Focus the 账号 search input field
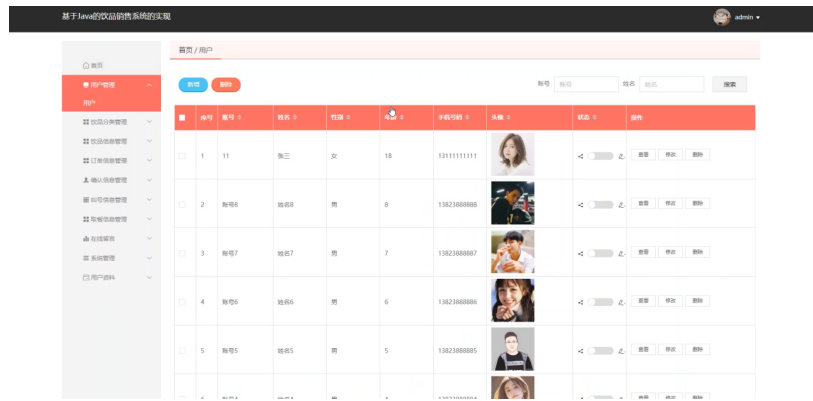Screen dimensions: 813x401 (586, 84)
